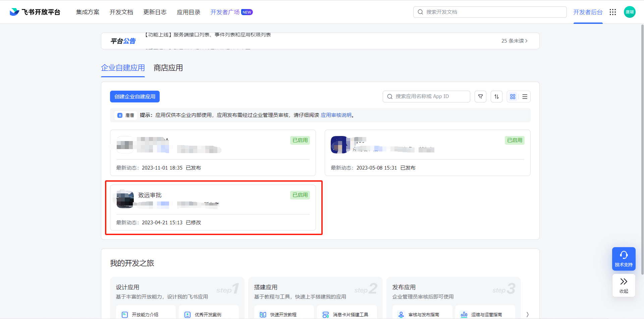Open the nine-dot app launcher icon
The image size is (644, 319).
click(x=613, y=12)
